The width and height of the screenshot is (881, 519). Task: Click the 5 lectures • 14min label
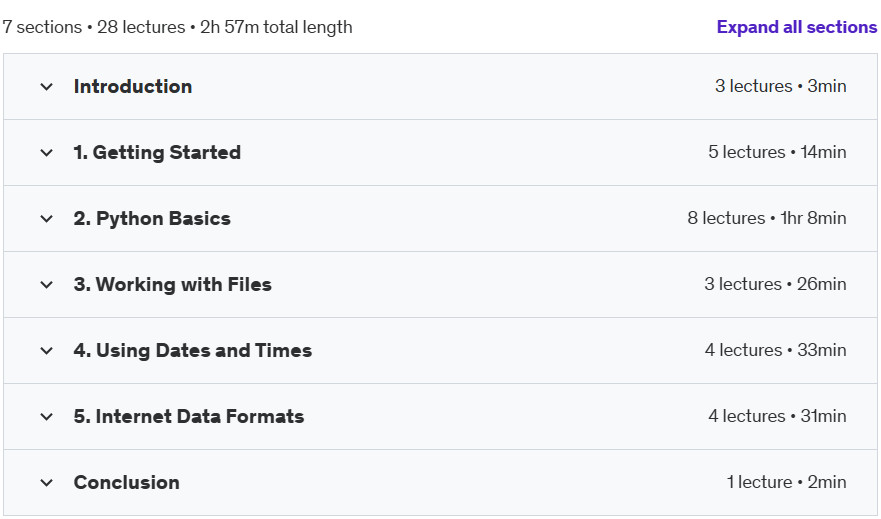click(777, 152)
